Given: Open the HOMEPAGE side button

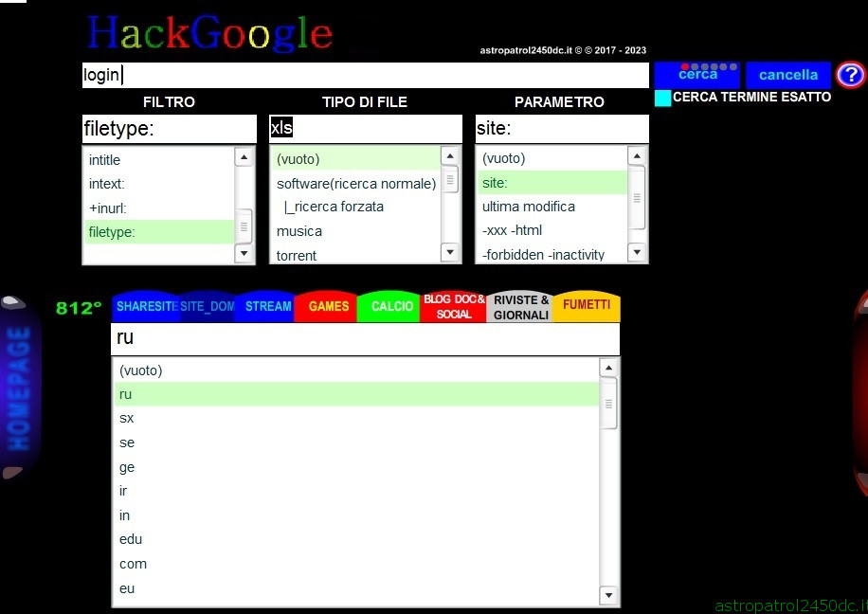Looking at the screenshot, I should (x=18, y=388).
